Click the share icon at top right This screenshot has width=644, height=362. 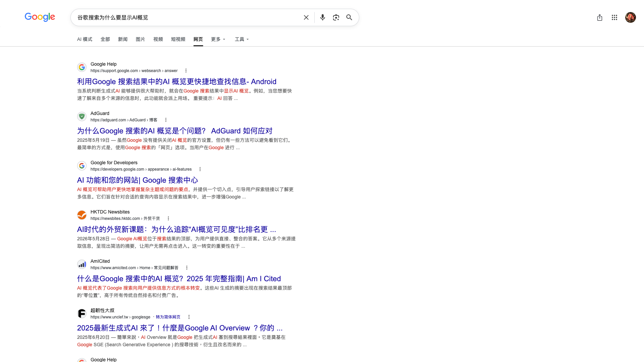coord(600,17)
